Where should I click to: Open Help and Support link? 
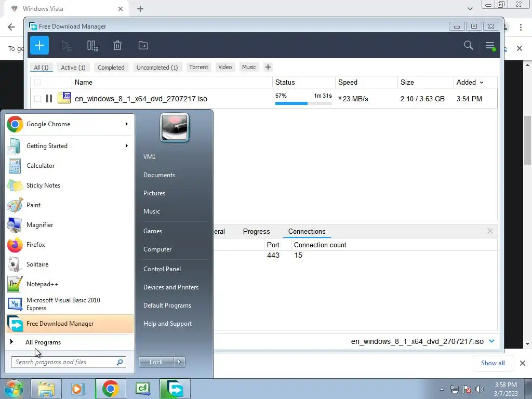[x=167, y=324]
